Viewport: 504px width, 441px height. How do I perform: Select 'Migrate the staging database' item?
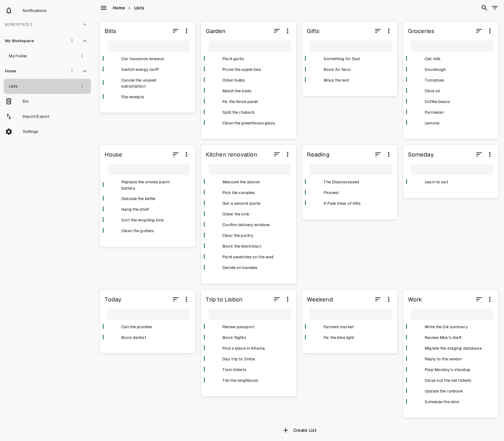click(x=453, y=348)
